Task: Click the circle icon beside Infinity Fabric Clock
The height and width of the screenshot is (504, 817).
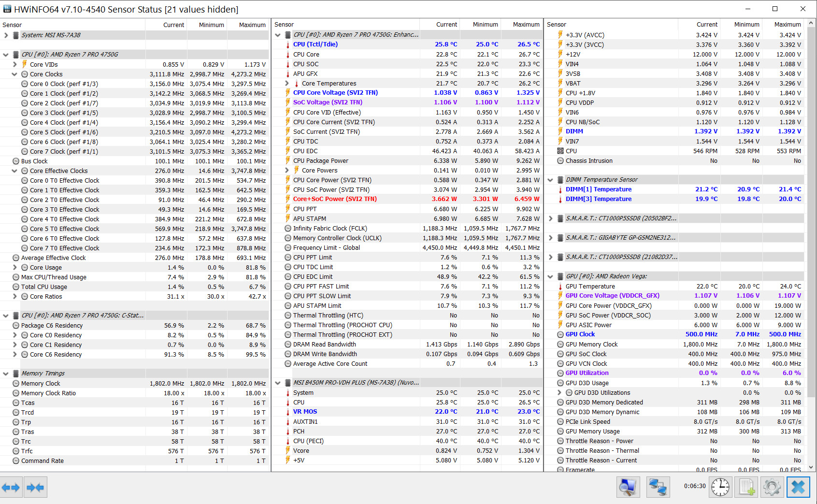Action: (288, 228)
